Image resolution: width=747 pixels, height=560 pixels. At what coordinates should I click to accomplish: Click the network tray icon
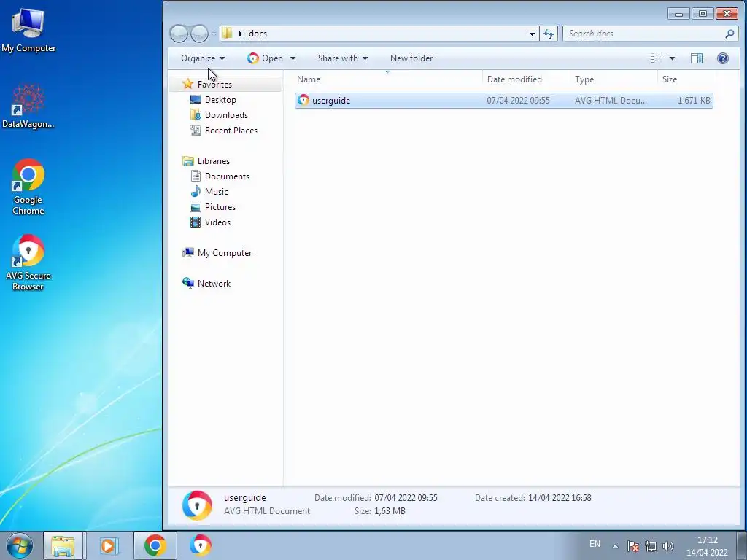pos(650,546)
